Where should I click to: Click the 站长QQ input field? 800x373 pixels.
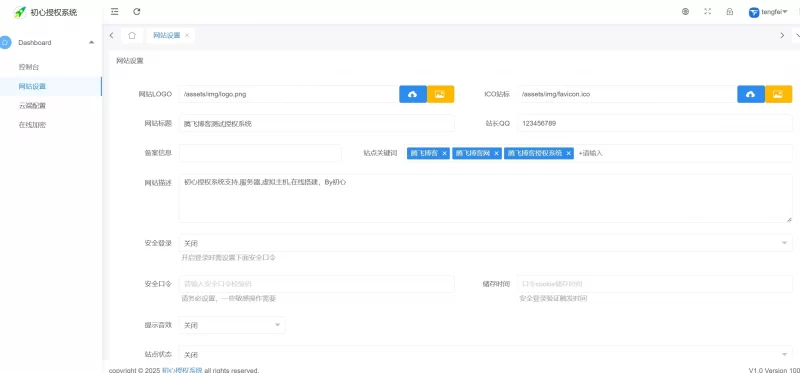(x=655, y=123)
